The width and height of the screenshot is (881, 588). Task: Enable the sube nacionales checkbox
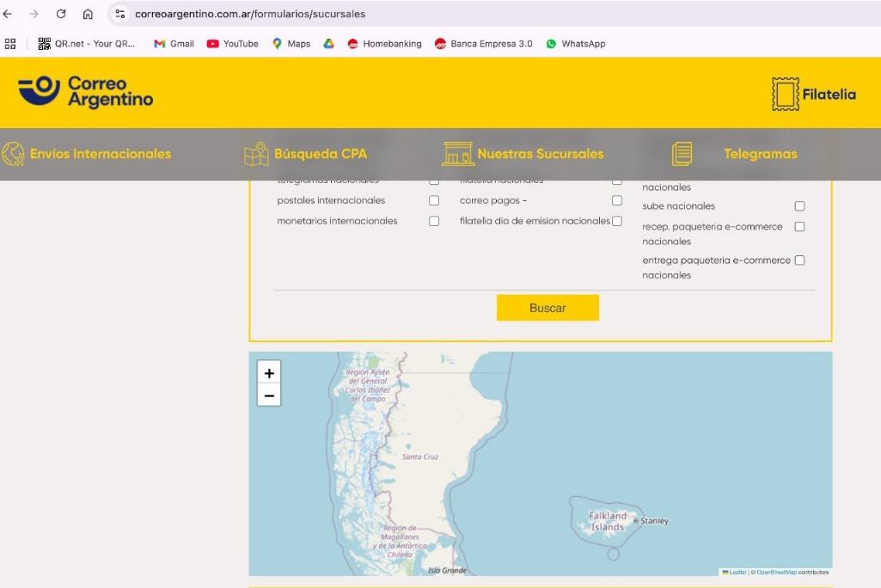[x=799, y=205]
